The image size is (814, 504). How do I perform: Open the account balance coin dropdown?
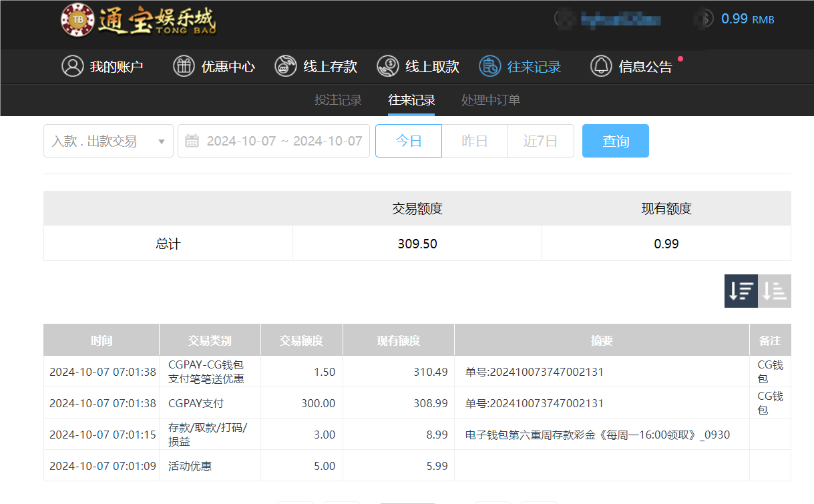click(x=703, y=19)
